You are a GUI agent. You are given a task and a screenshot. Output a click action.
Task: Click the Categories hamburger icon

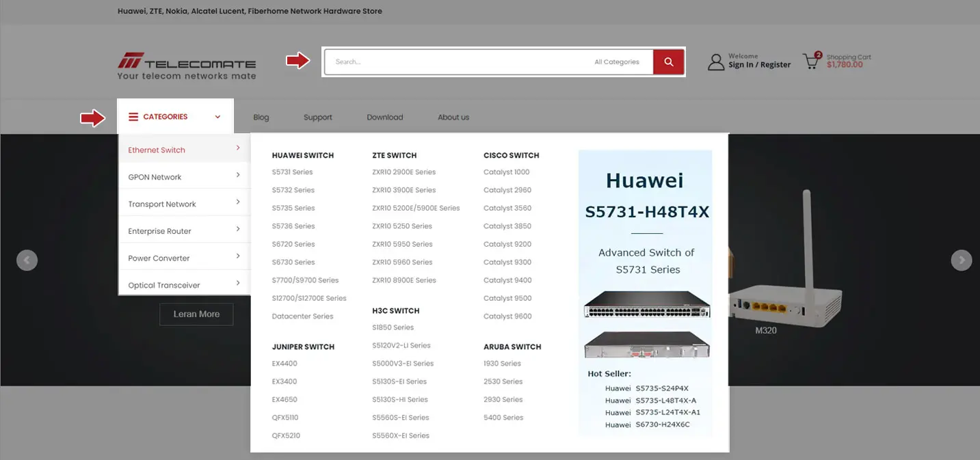[x=133, y=117]
